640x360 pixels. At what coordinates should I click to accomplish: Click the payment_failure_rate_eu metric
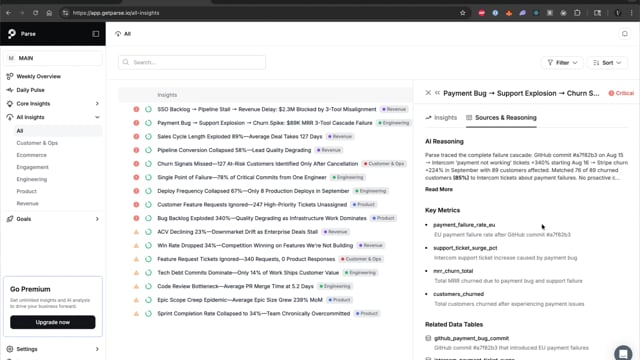pyautogui.click(x=464, y=225)
